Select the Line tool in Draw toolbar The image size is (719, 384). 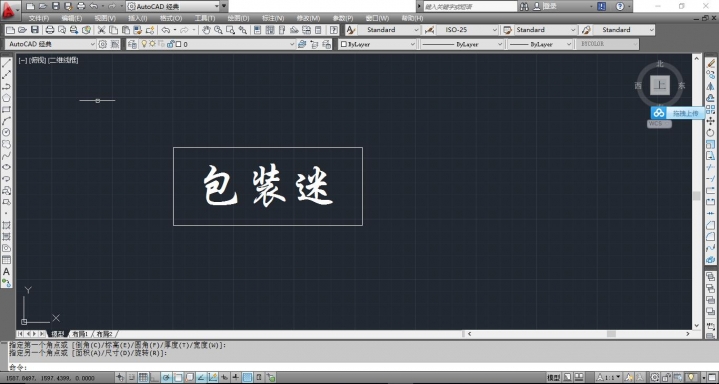coord(6,63)
